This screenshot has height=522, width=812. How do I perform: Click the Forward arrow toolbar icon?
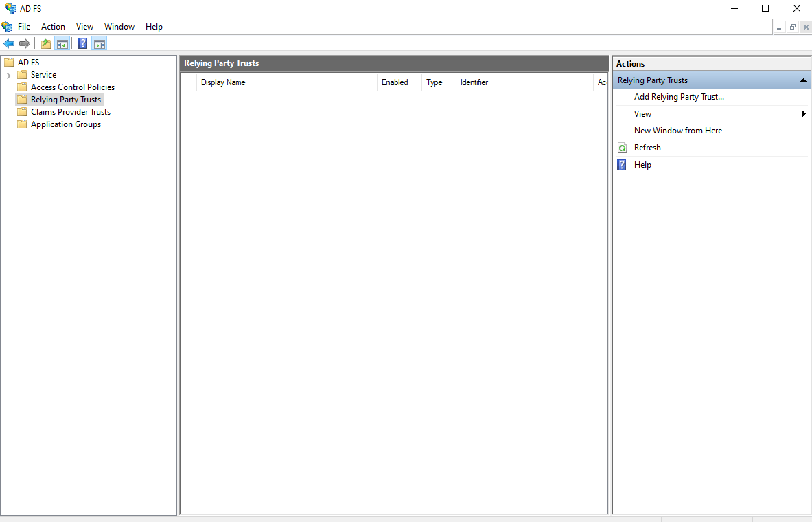point(25,44)
